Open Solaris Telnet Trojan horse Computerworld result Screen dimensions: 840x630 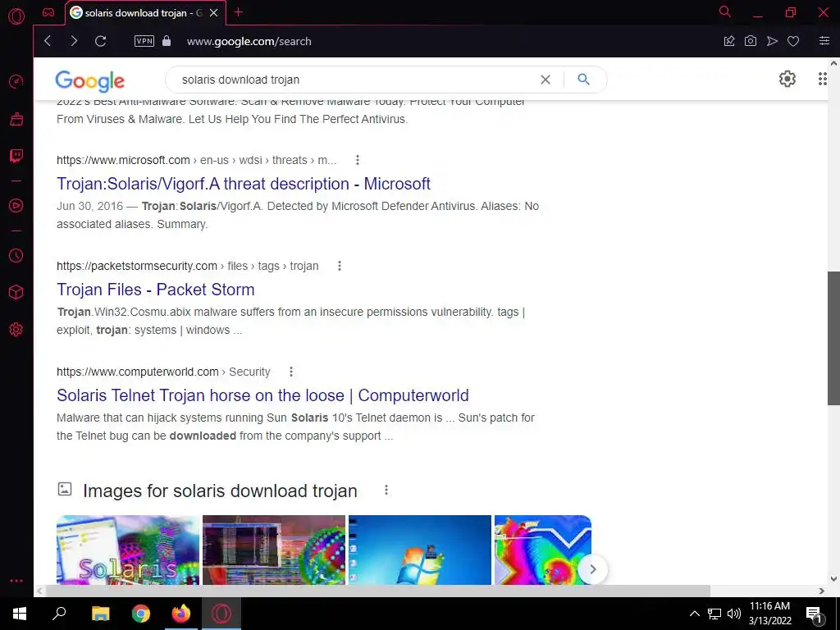point(262,395)
